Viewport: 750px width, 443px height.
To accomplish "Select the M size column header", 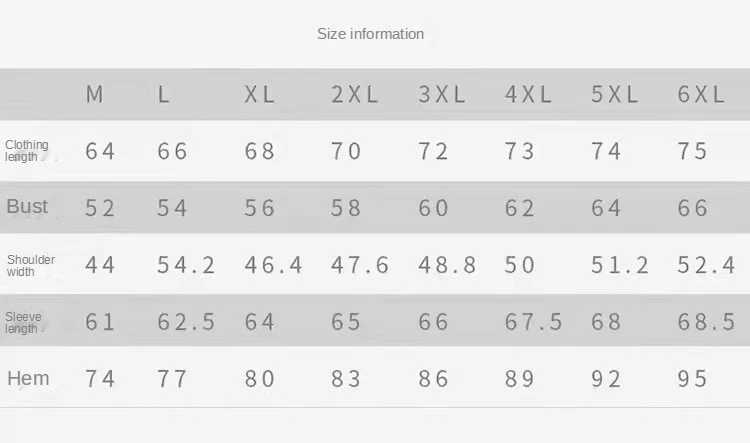I will coord(95,95).
